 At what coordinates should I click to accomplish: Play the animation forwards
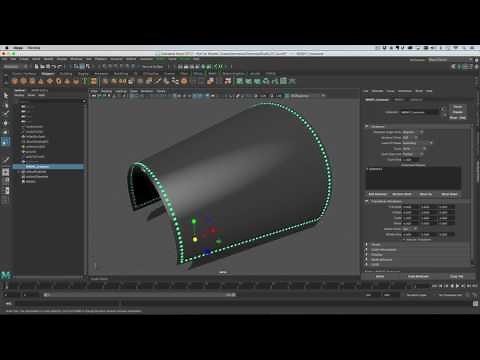pos(457,286)
